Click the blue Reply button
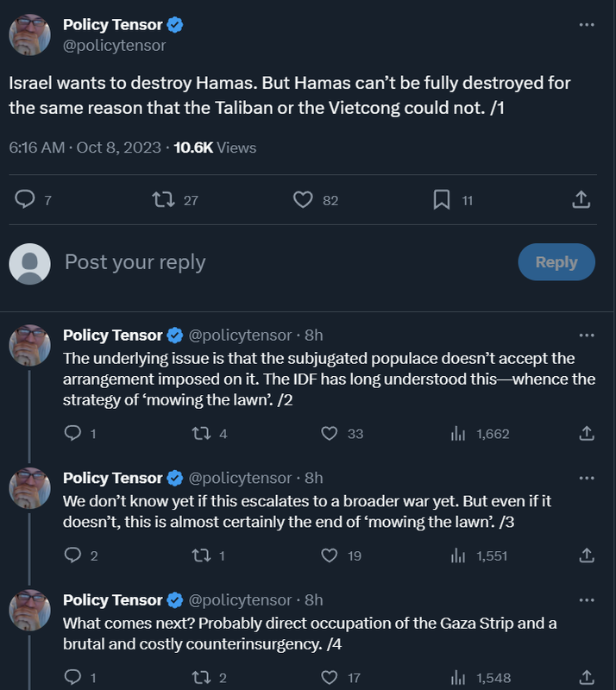 (x=556, y=262)
